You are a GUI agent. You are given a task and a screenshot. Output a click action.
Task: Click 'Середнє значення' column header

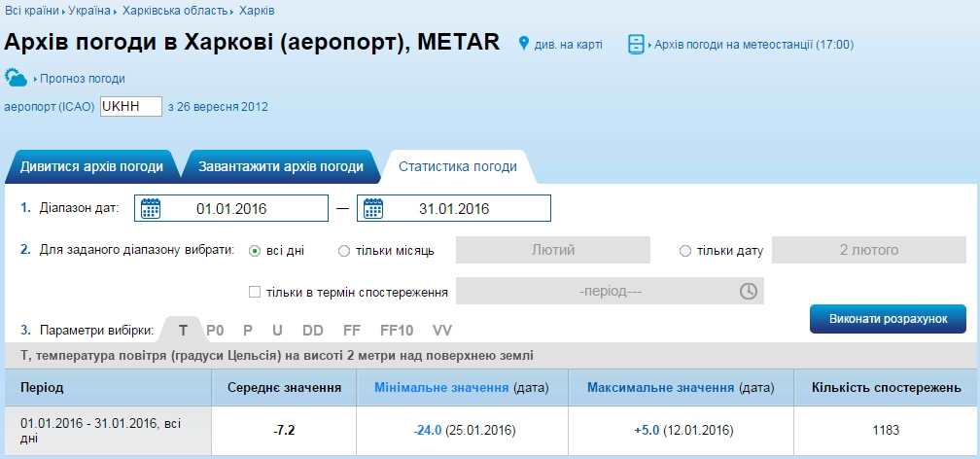pos(284,388)
